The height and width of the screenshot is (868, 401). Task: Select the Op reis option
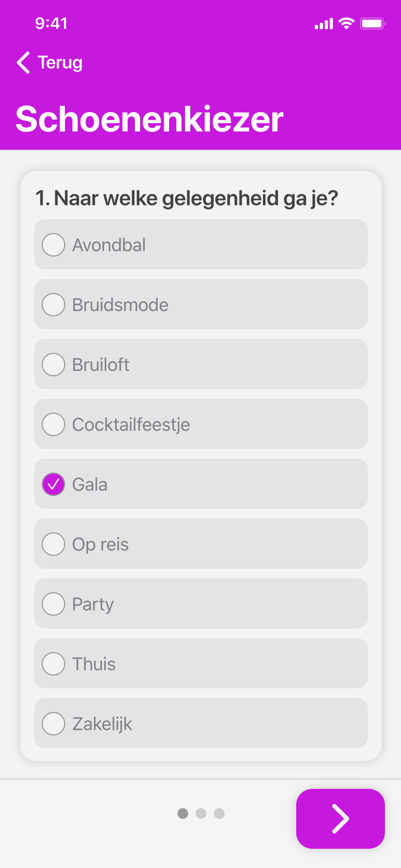coord(53,544)
